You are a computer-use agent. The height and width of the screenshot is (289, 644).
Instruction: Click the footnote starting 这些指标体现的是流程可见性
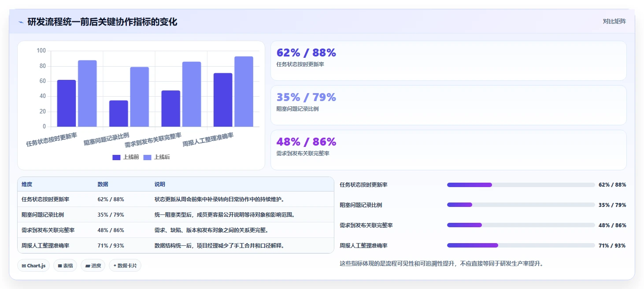[441, 264]
